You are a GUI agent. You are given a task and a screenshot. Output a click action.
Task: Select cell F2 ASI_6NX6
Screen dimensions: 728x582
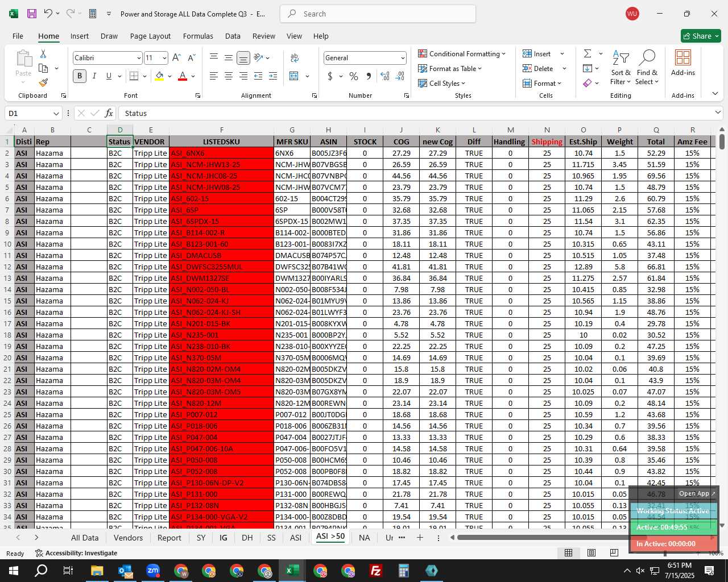coord(221,153)
